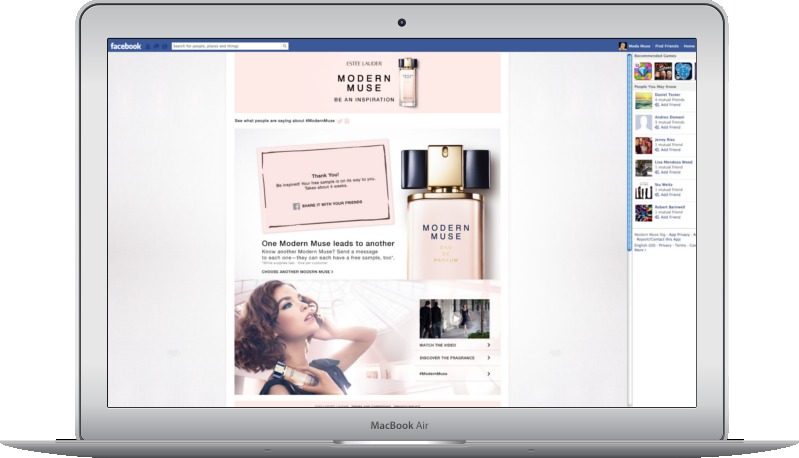Click the Instagram icon next to #ModernMuse
Screen dimensions: 799x458
[x=347, y=121]
